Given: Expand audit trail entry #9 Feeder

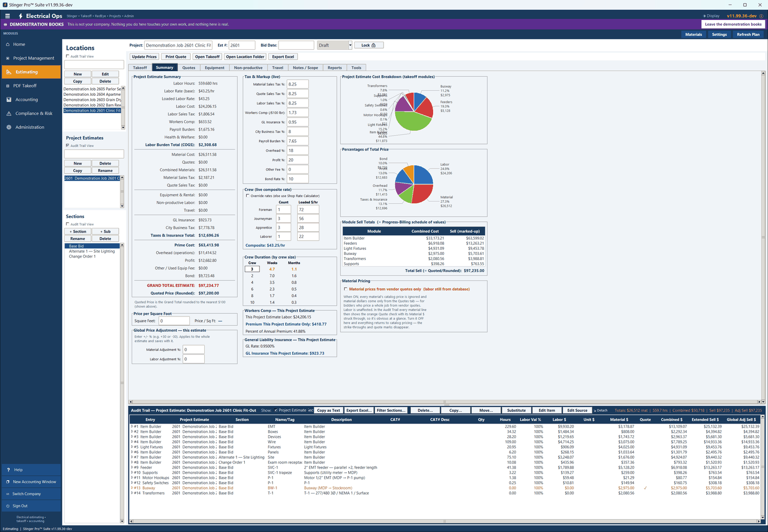Looking at the screenshot, I should [x=132, y=467].
